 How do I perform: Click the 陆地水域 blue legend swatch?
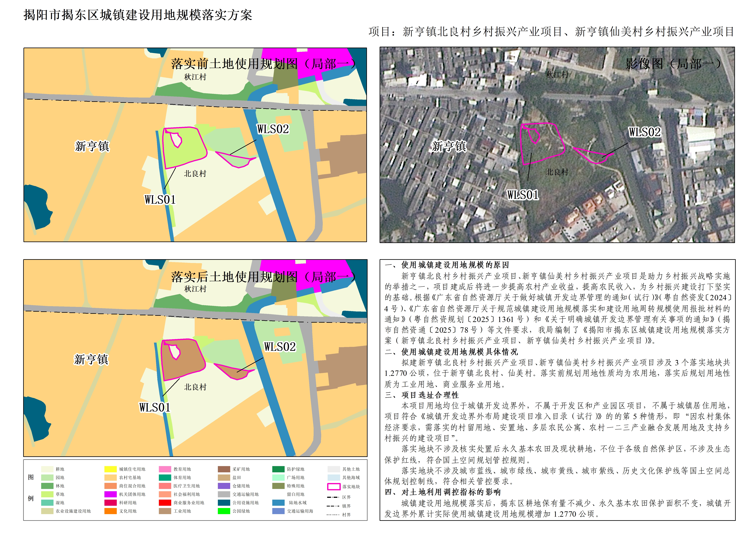278,503
